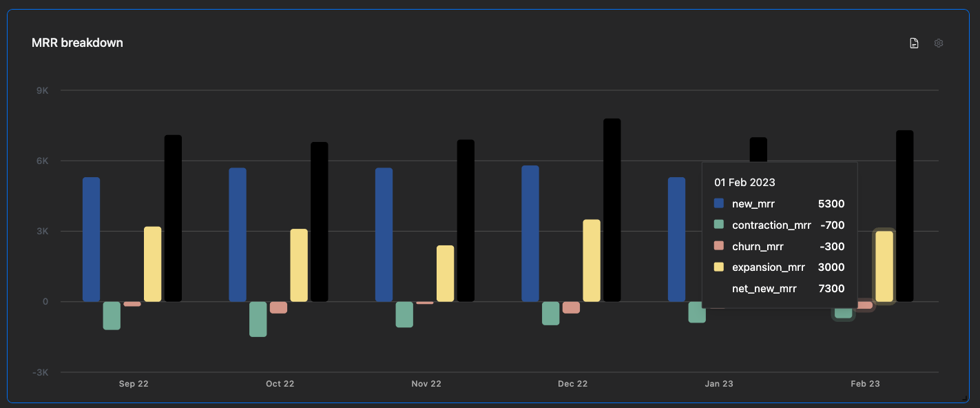Click the green contraction bar for Oct 22
The width and height of the screenshot is (980, 408).
point(258,319)
